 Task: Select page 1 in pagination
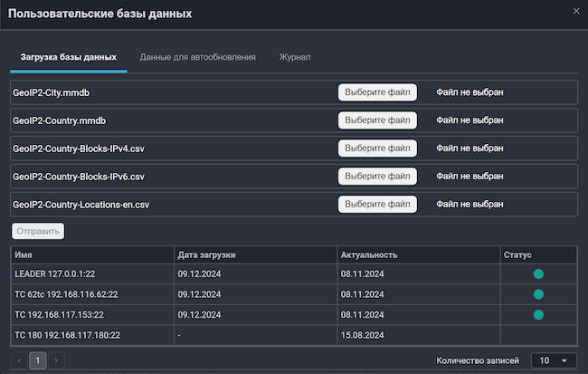coord(38,360)
